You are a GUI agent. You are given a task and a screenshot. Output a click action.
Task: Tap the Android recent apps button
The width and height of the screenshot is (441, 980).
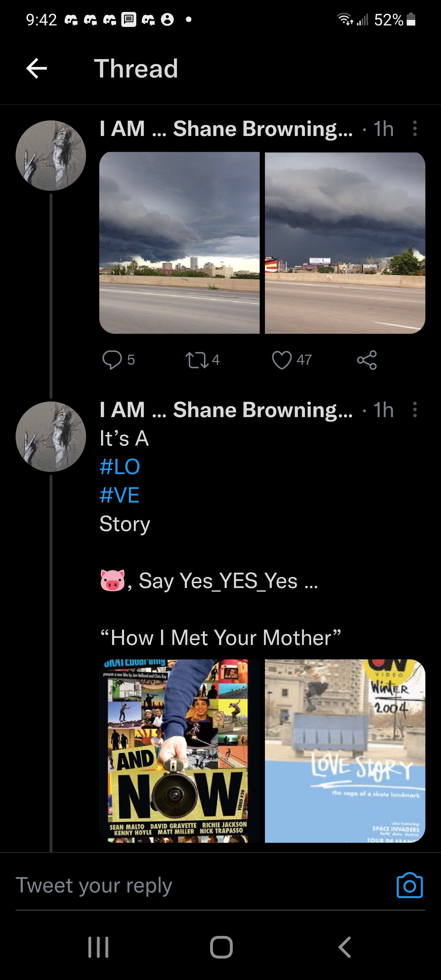(99, 947)
